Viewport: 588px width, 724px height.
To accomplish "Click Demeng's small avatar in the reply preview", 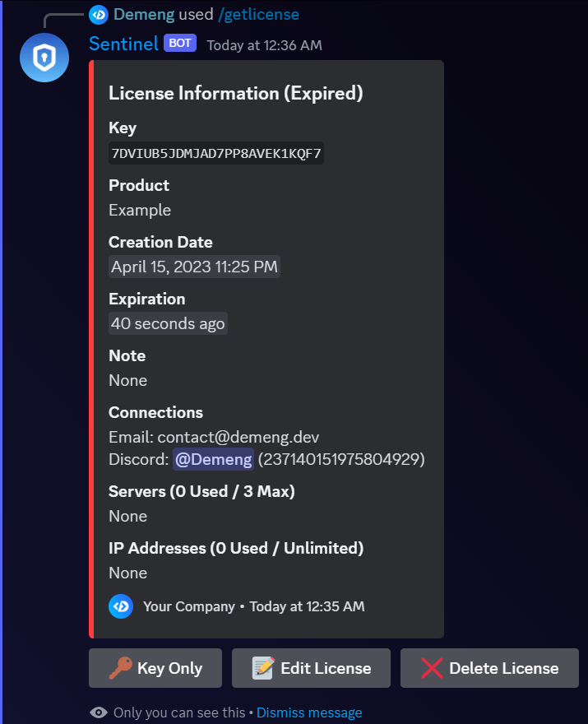I will click(99, 14).
